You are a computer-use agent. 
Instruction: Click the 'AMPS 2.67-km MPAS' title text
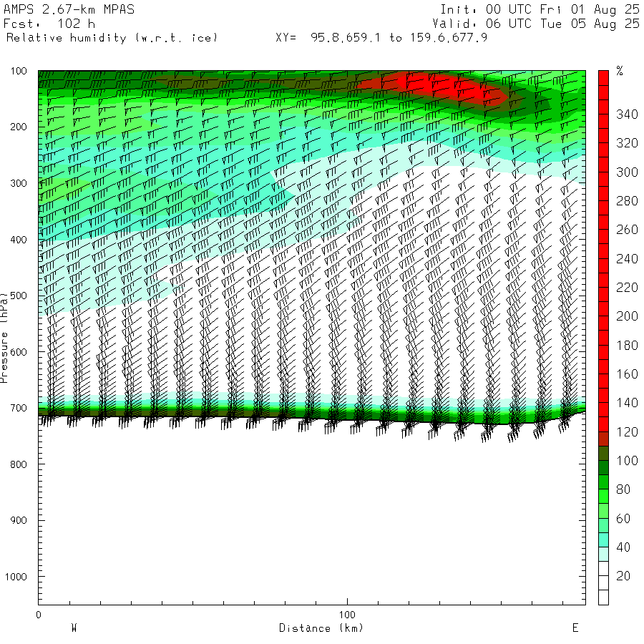(69, 9)
